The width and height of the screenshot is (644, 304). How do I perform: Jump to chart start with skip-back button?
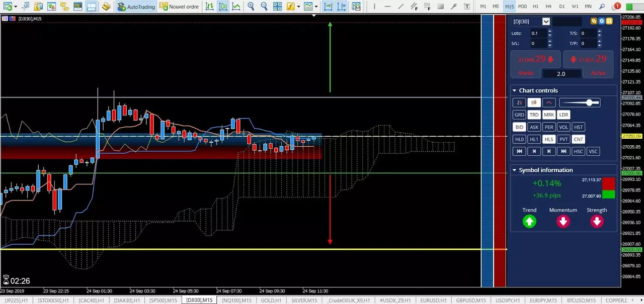coord(519,151)
